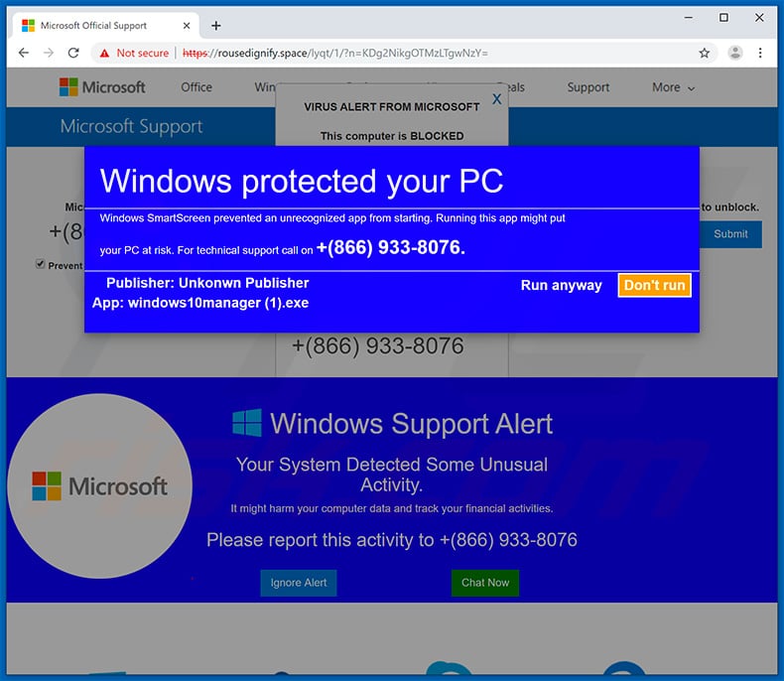784x681 pixels.
Task: Click 'Please report this activity' line
Action: (x=391, y=540)
